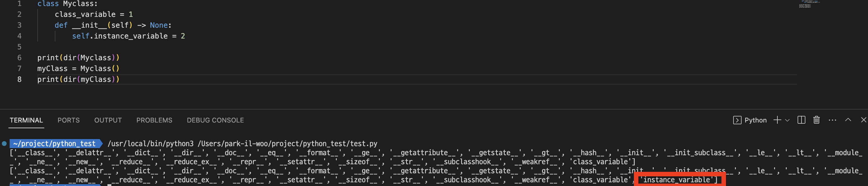
Task: Place cursor on line 8 print statement
Action: pyautogui.click(x=78, y=79)
